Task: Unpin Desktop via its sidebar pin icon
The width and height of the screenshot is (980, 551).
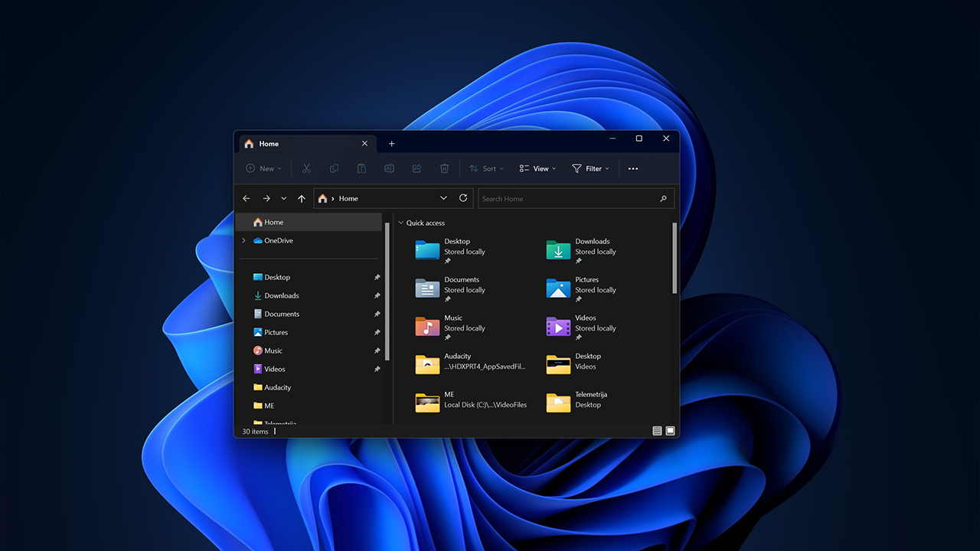Action: tap(377, 277)
